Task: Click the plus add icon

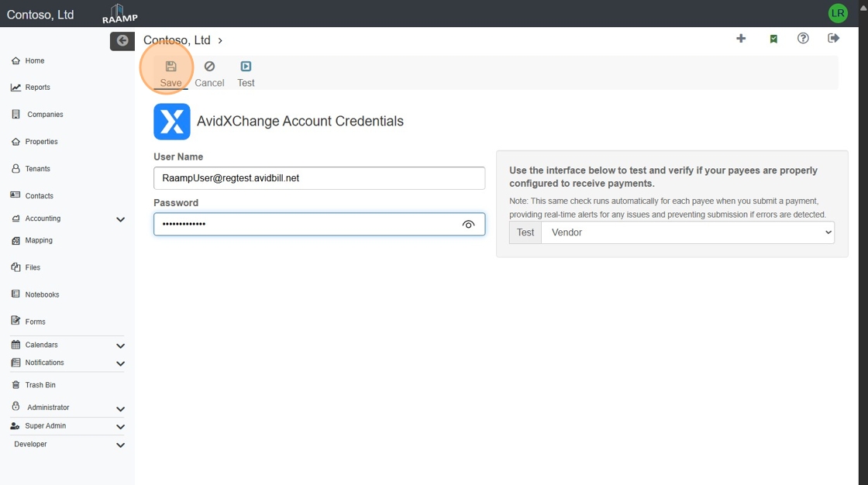Action: pyautogui.click(x=741, y=39)
